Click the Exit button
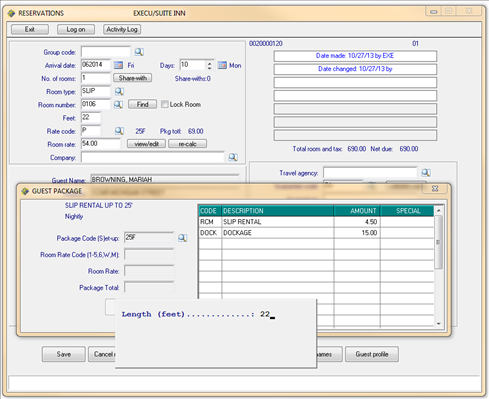The height and width of the screenshot is (399, 489). click(x=30, y=29)
